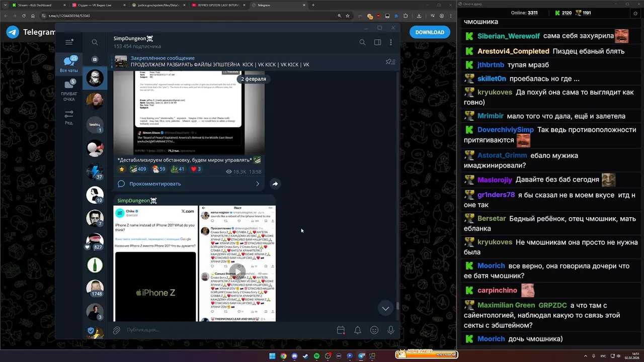Expand comments chevron arrow

tap(258, 184)
